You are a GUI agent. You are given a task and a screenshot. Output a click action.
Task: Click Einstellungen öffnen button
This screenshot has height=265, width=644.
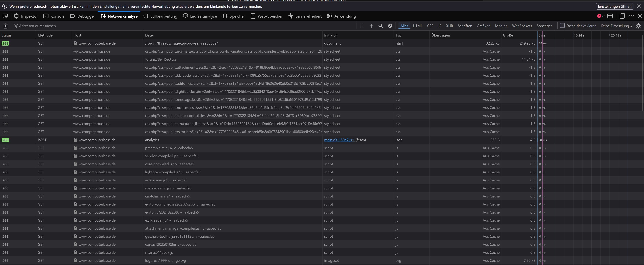tap(614, 6)
